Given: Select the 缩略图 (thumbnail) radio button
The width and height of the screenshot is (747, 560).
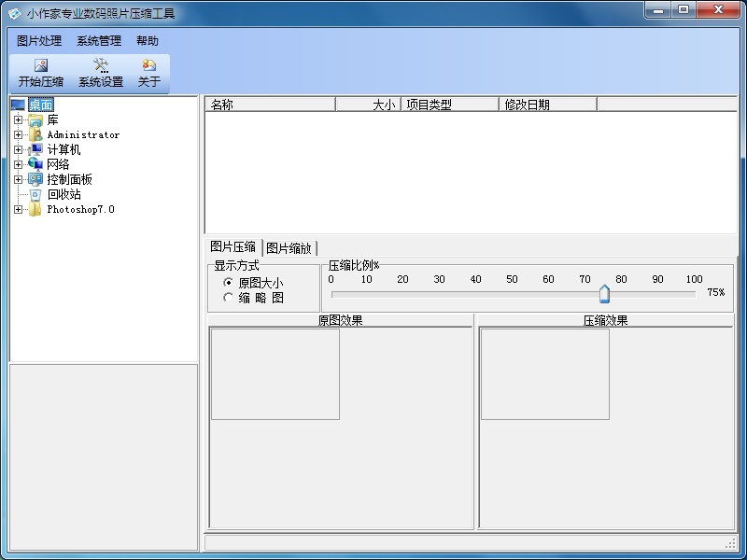Looking at the screenshot, I should (229, 298).
